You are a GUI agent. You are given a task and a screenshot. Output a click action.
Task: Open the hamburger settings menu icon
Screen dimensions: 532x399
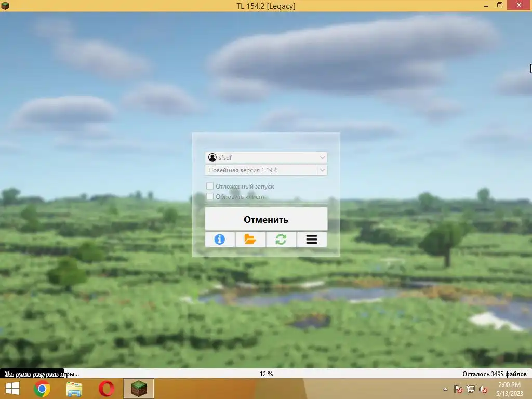pos(312,240)
